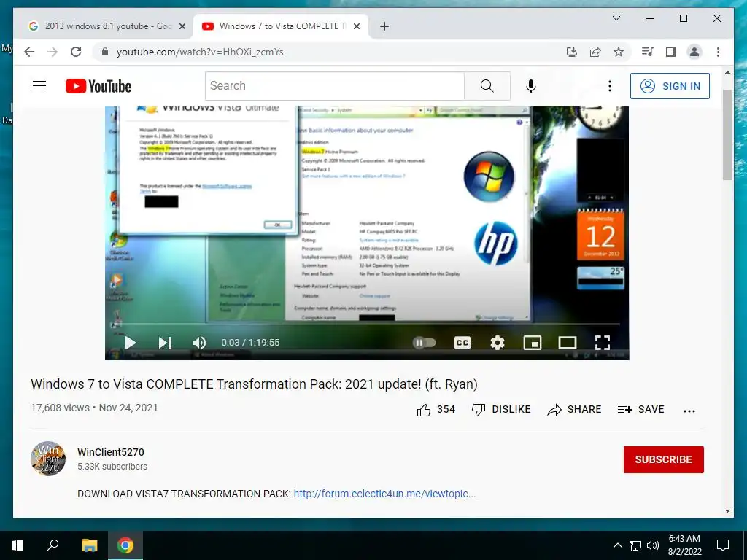Open the Windows Start menu
Screen dimensions: 747x560
click(x=18, y=545)
